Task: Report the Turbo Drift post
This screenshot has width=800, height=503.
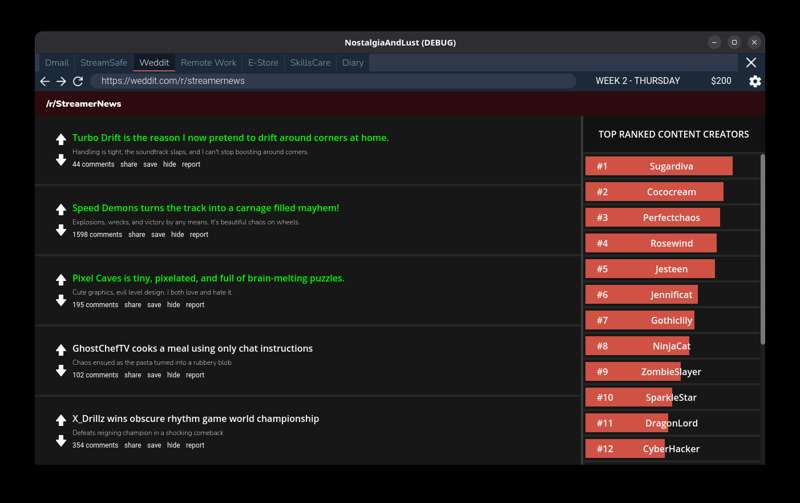Action: tap(191, 164)
